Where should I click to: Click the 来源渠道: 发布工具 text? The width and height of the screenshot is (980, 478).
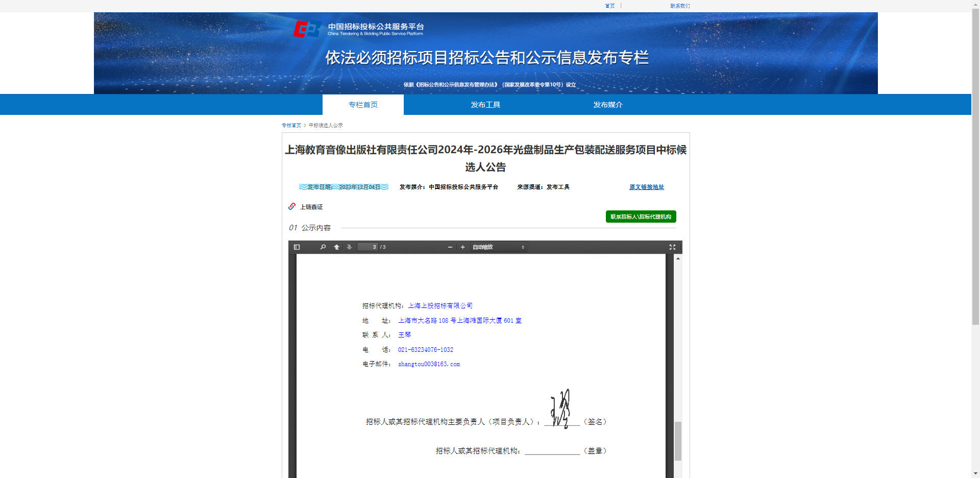point(543,187)
